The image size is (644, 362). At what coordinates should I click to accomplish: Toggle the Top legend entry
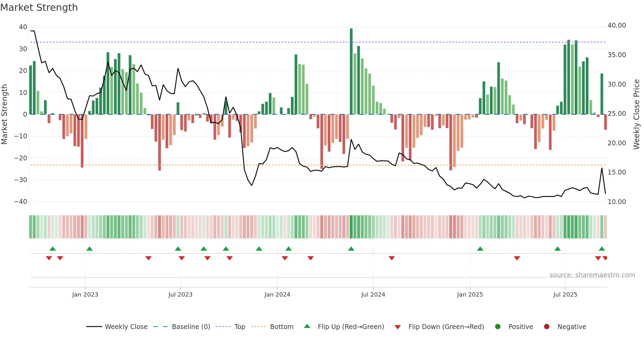[230, 327]
